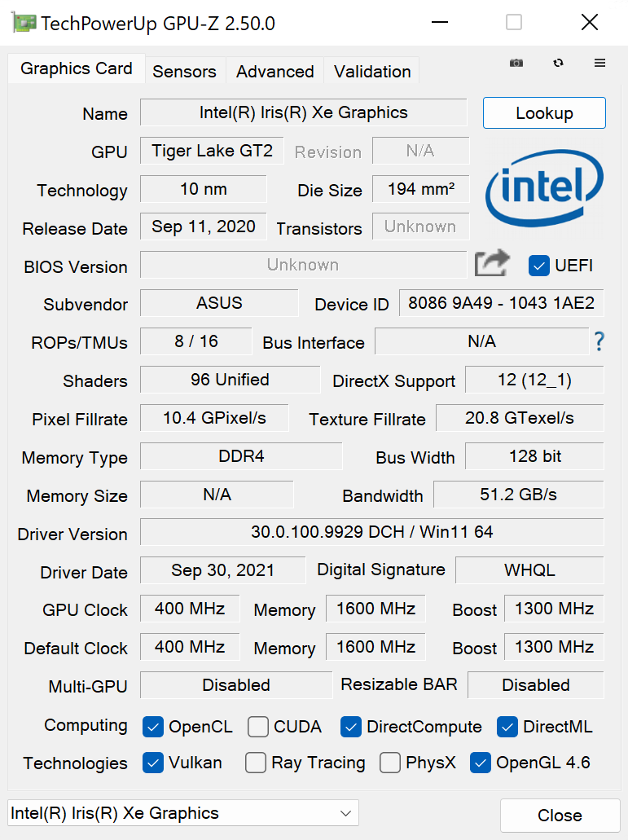Click the question mark beside Bus Interface
This screenshot has width=628, height=840.
[599, 342]
